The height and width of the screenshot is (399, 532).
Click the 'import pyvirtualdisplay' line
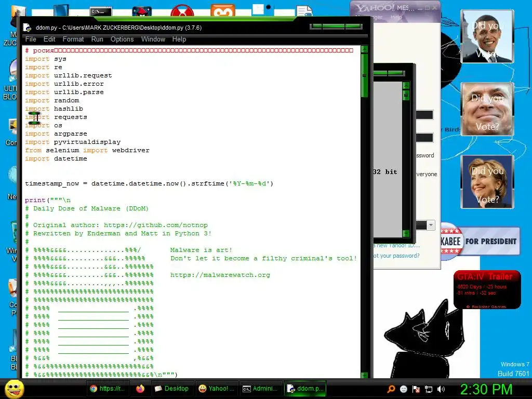[x=73, y=142]
